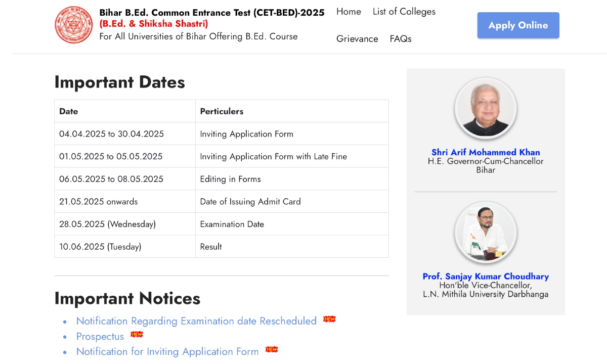Click the Vice-Chancellor's portrait photo
The height and width of the screenshot is (364, 607).
(486, 233)
